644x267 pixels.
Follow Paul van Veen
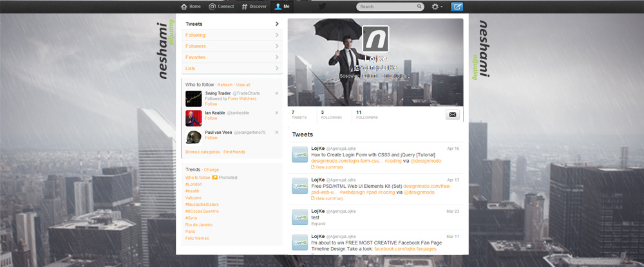pos(211,138)
